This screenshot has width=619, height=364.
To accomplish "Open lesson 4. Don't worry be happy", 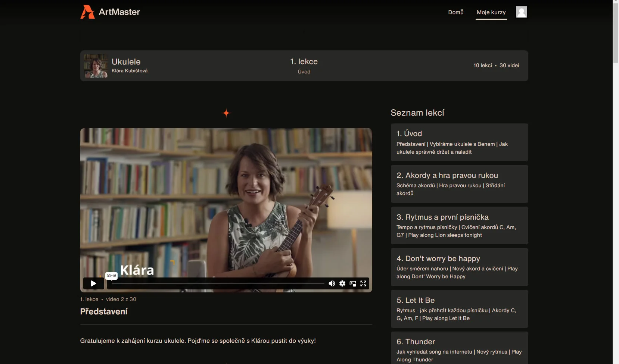I will click(459, 267).
